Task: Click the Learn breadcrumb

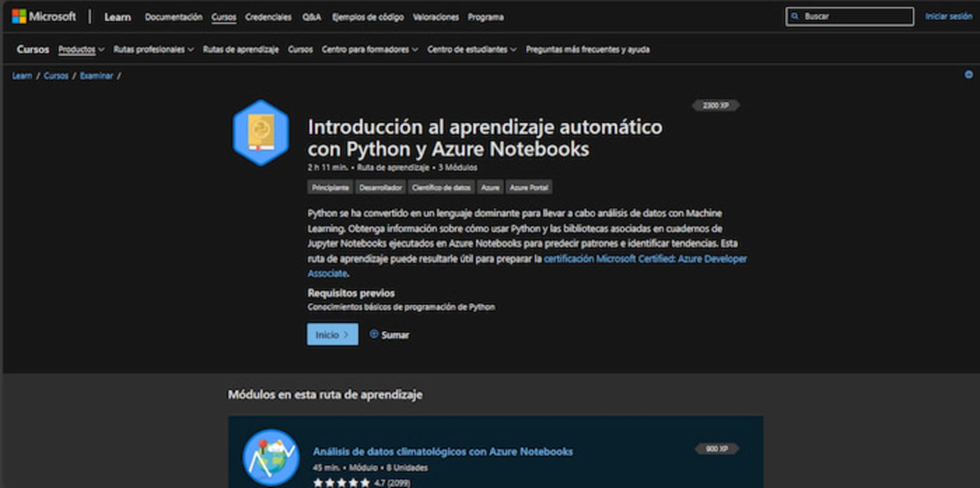Action: pyautogui.click(x=22, y=76)
